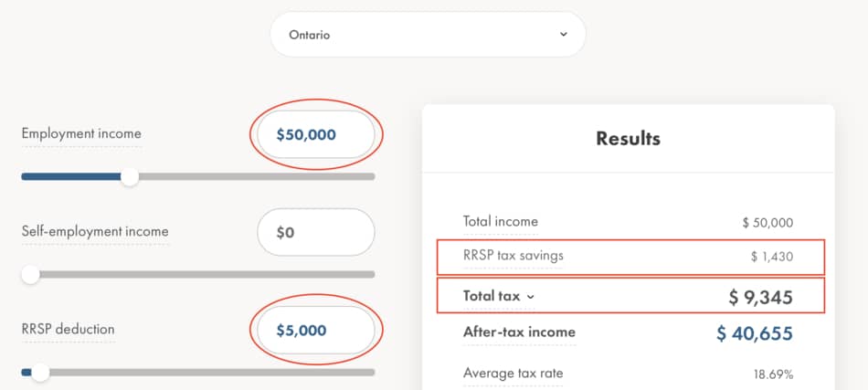
Task: Click the Total income label in Results
Action: [x=501, y=221]
